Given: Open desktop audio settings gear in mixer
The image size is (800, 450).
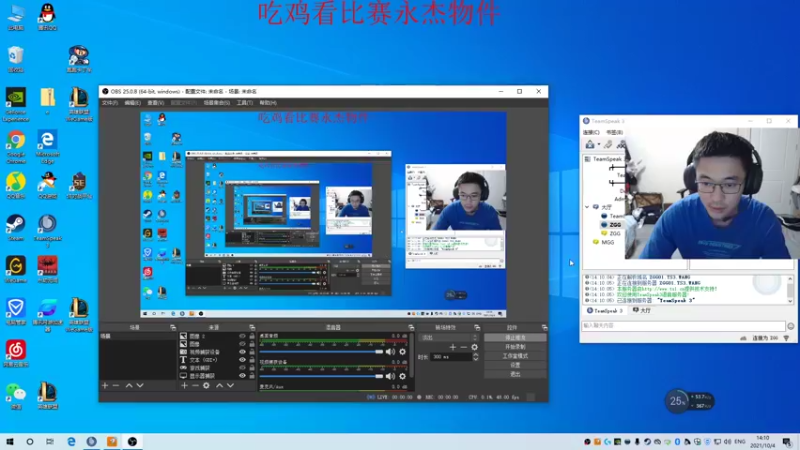Looking at the screenshot, I should pyautogui.click(x=403, y=352).
